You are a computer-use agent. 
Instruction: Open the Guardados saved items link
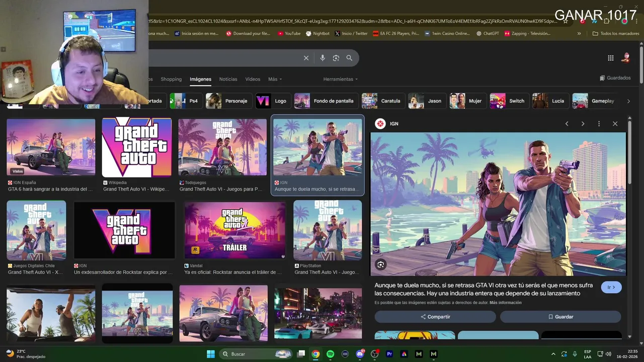pos(615,78)
